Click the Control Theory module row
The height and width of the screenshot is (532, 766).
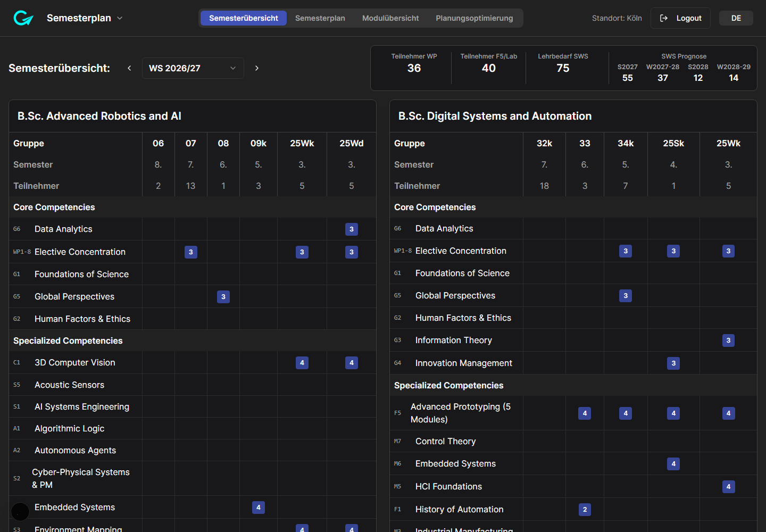[573, 441]
